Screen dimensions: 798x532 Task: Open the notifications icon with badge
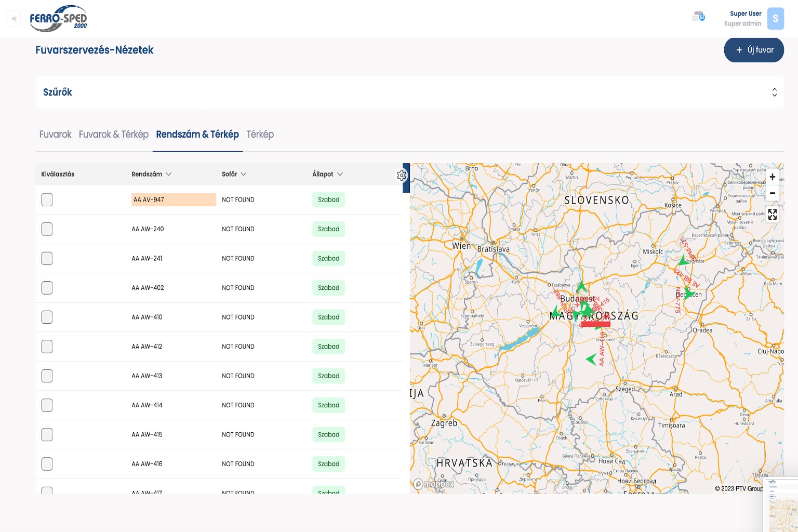click(x=698, y=17)
